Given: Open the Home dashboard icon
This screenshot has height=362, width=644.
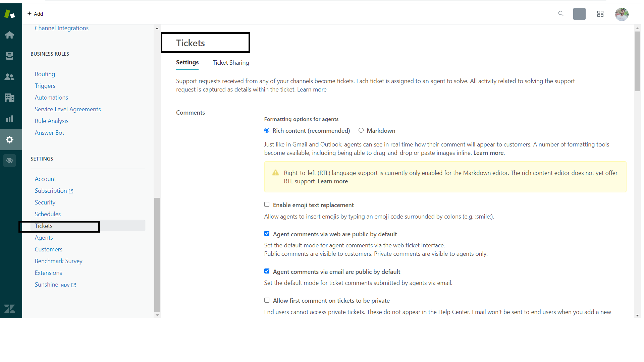Looking at the screenshot, I should [9, 35].
